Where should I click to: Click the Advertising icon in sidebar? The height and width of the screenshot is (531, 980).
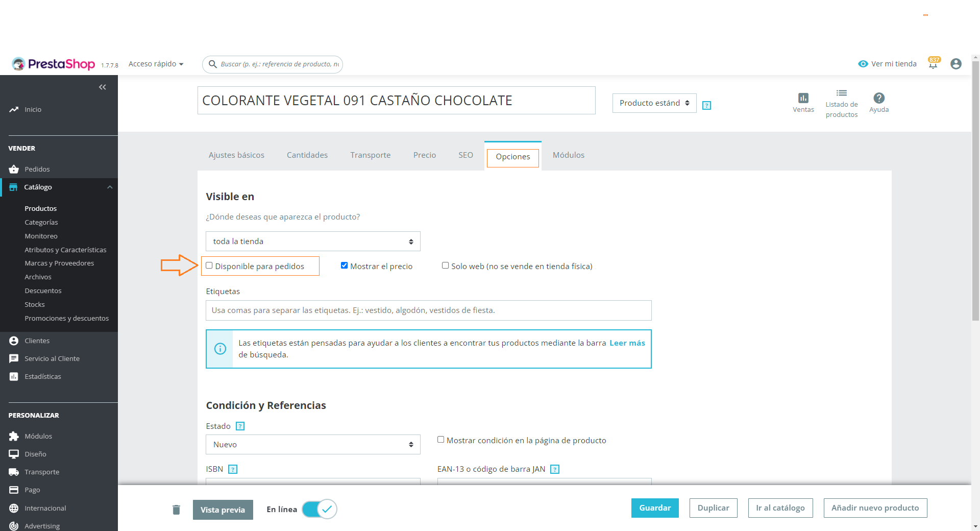point(14,526)
